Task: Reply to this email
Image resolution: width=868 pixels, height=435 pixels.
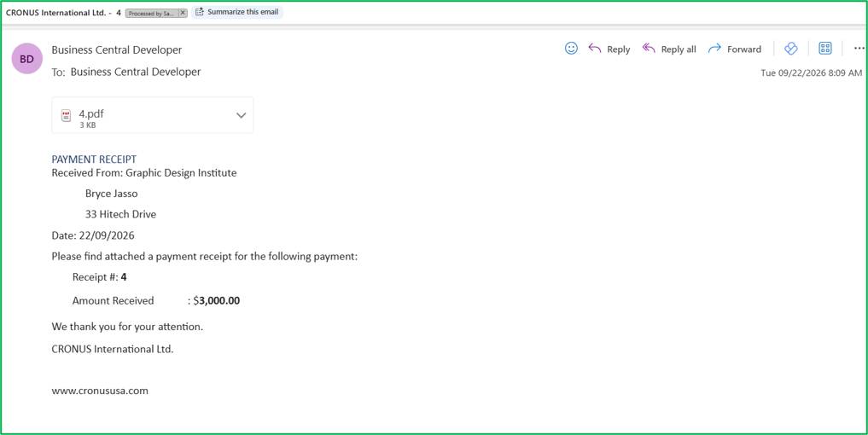Action: [x=609, y=49]
